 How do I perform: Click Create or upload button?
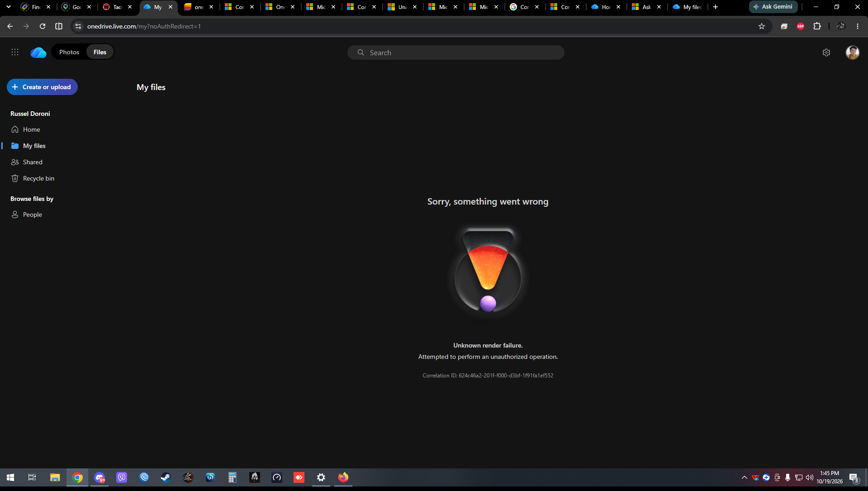click(x=42, y=87)
